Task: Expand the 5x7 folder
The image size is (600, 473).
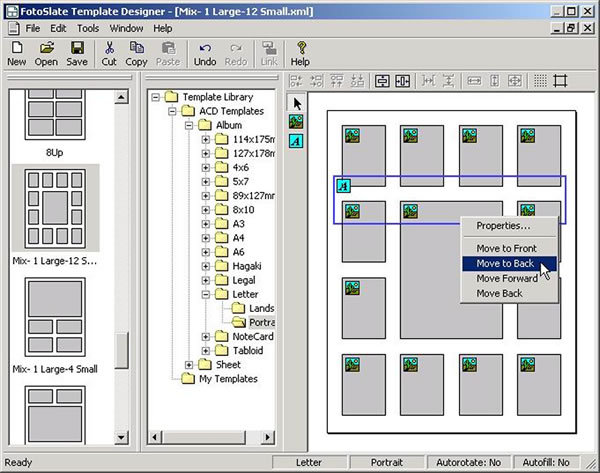Action: [206, 182]
